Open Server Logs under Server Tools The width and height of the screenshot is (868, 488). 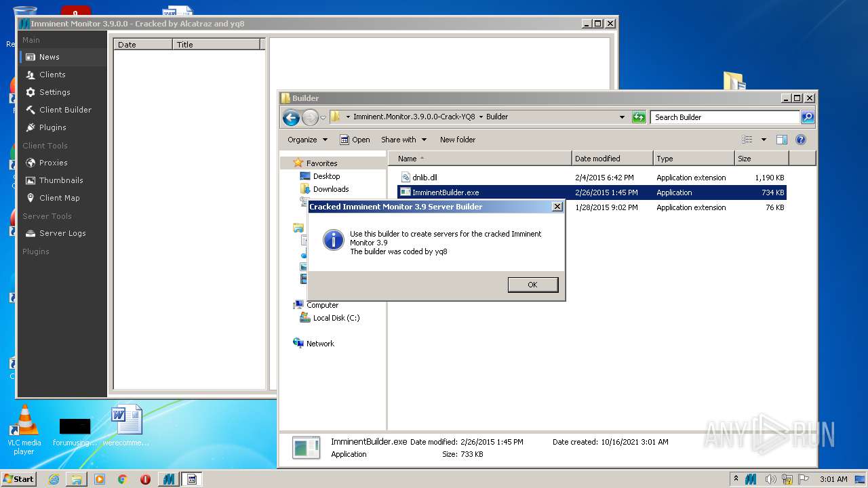coord(62,233)
